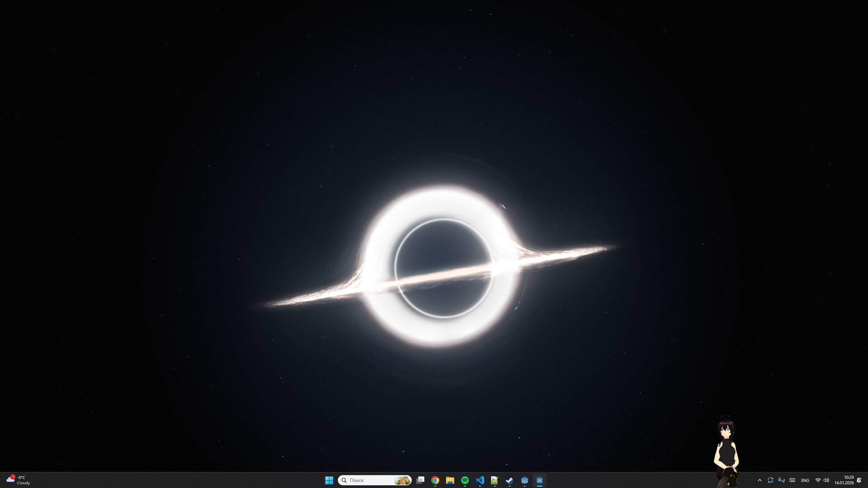This screenshot has width=868, height=488.
Task: Click the pending update tray icon
Action: (x=771, y=480)
